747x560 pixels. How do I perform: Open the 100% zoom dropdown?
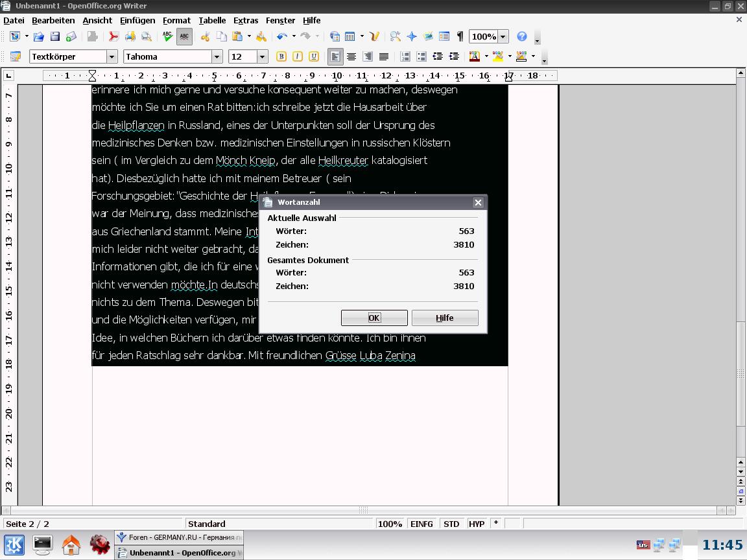click(503, 37)
